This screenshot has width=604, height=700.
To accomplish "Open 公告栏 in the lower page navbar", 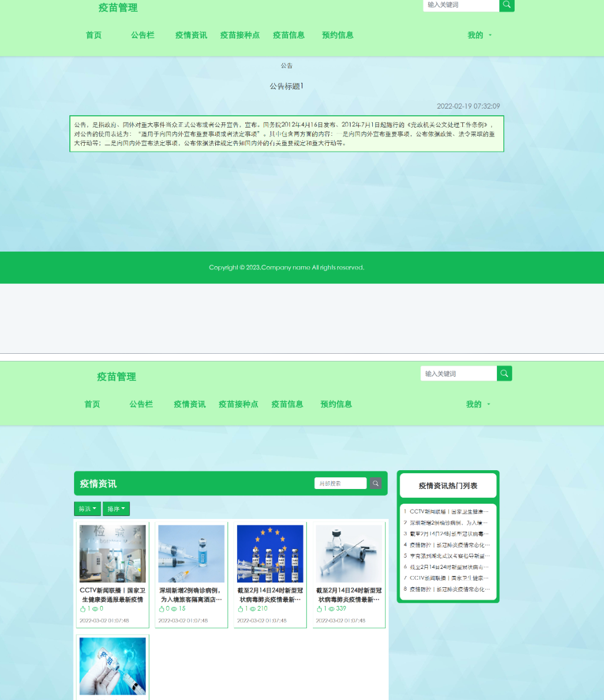I will tap(141, 404).
